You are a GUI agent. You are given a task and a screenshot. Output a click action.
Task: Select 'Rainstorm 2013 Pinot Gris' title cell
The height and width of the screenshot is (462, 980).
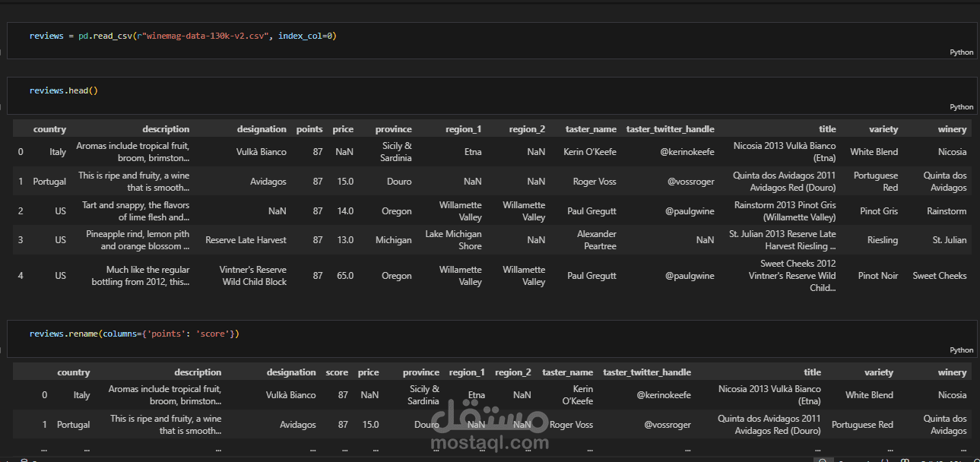point(785,211)
